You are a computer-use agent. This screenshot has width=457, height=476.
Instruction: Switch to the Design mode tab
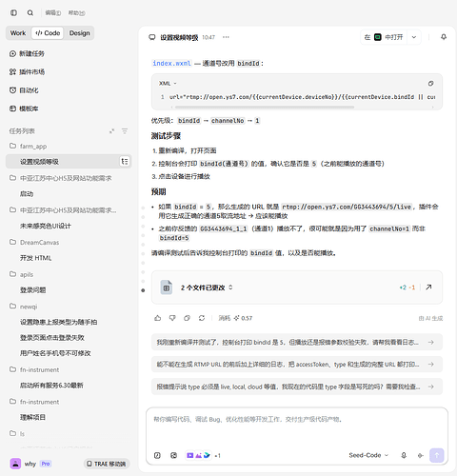[80, 33]
